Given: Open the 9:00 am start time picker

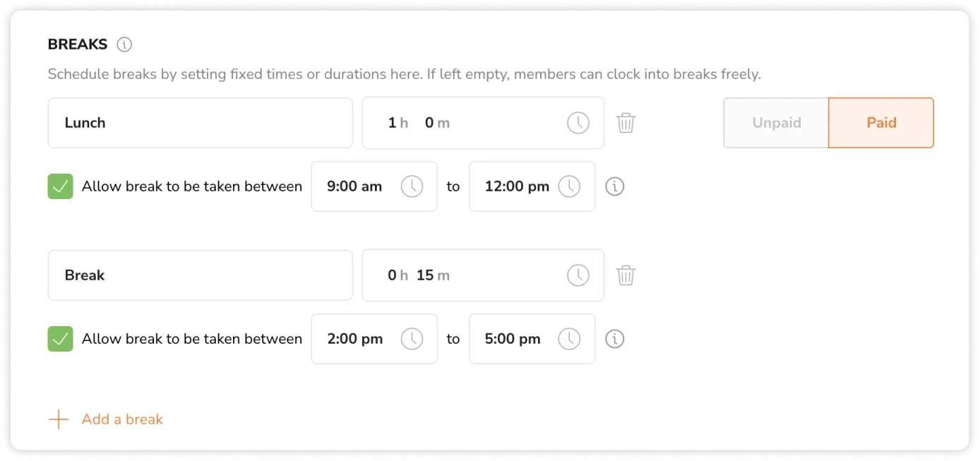Looking at the screenshot, I should pyautogui.click(x=374, y=186).
